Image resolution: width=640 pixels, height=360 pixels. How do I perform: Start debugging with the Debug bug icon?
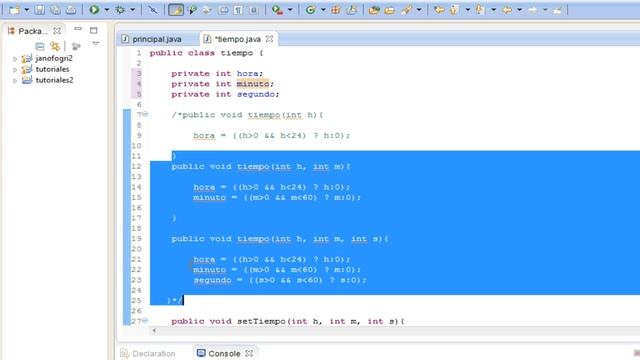120,10
